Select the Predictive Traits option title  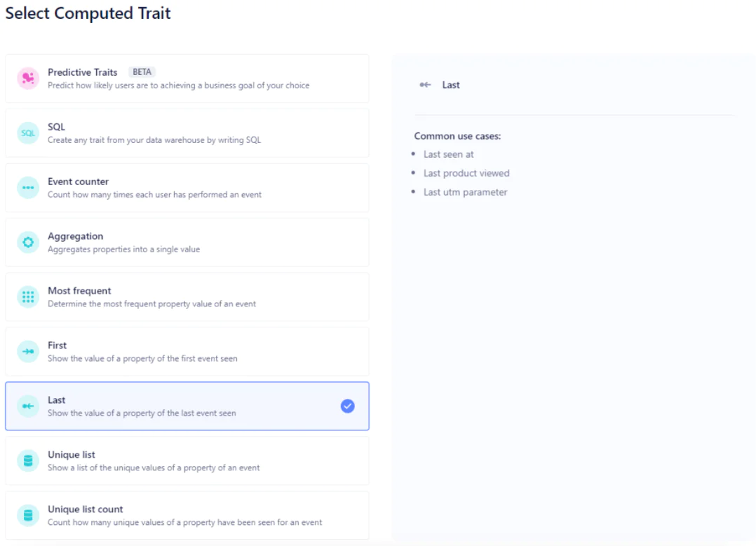82,72
